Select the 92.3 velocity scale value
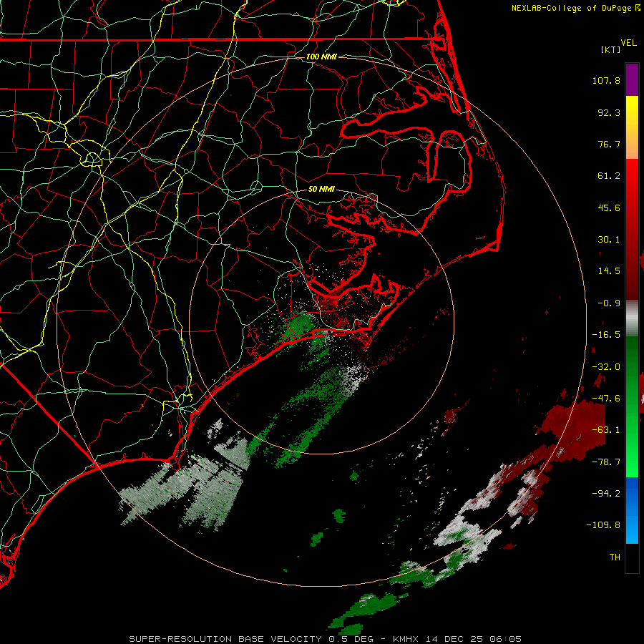The width and height of the screenshot is (644, 644). 609,112
